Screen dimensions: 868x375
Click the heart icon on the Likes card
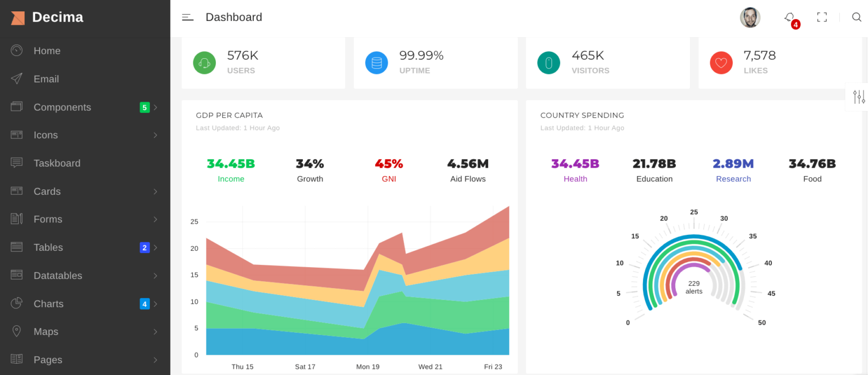721,63
